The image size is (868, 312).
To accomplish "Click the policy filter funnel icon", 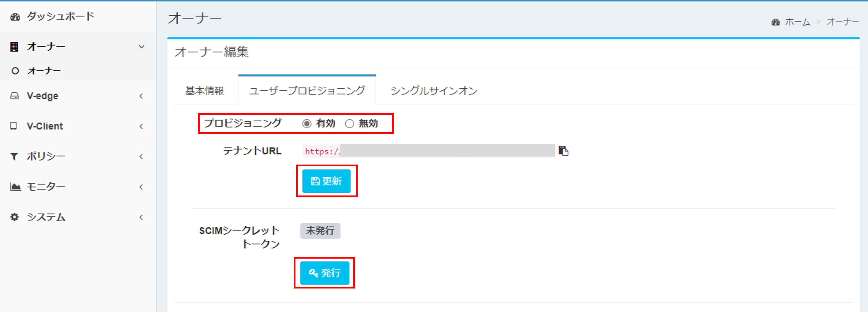I will [x=14, y=156].
